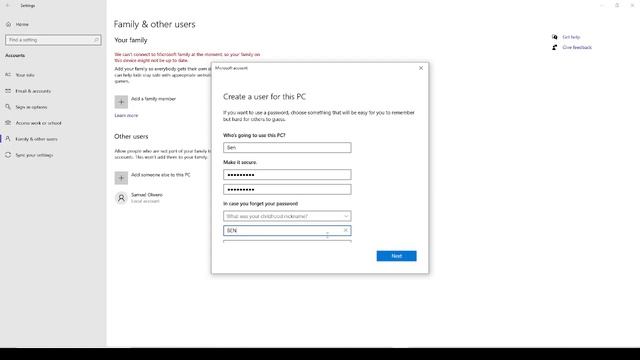Open the Get help link
The image size is (640, 360).
pyautogui.click(x=571, y=37)
